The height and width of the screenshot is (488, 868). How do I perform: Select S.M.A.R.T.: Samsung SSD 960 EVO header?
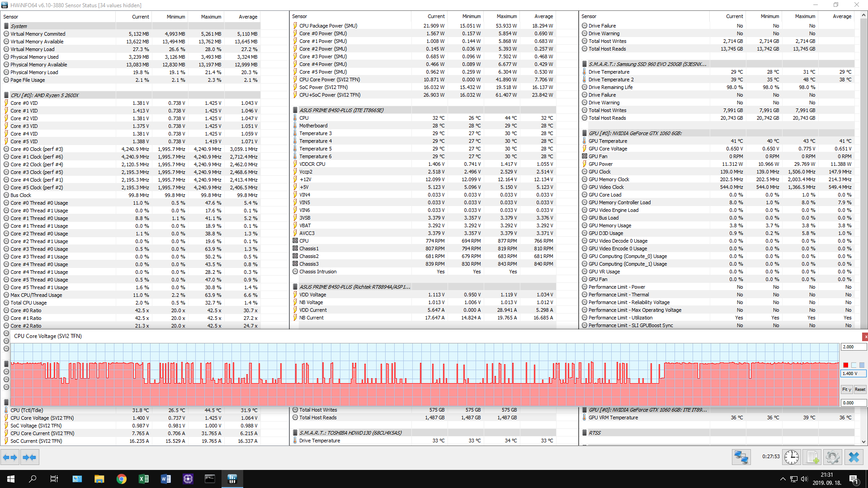pyautogui.click(x=718, y=64)
